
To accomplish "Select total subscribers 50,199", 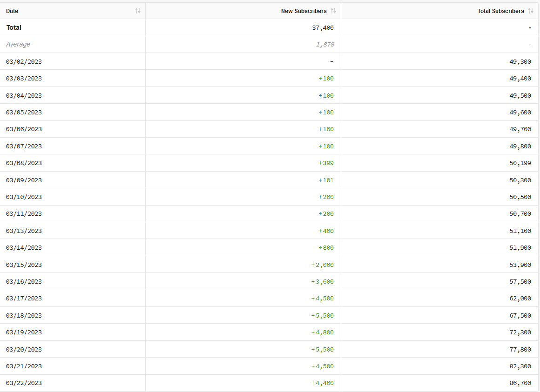I will 520,163.
